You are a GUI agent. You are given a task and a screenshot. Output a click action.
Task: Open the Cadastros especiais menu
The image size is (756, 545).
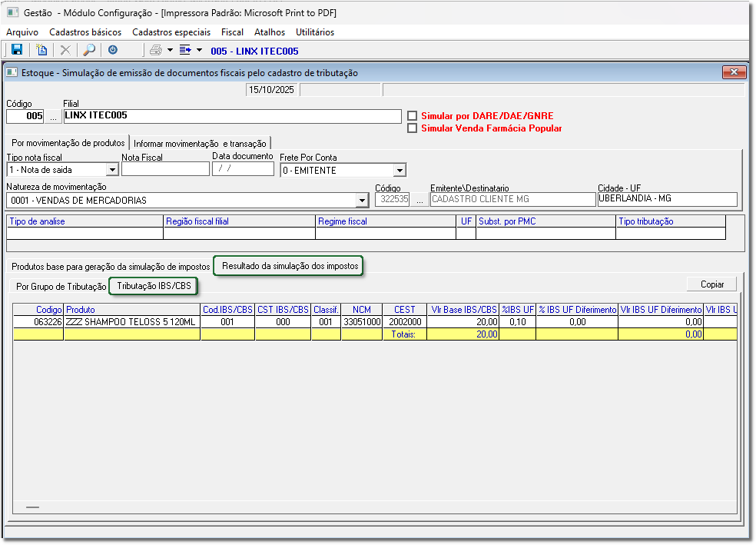(x=171, y=32)
